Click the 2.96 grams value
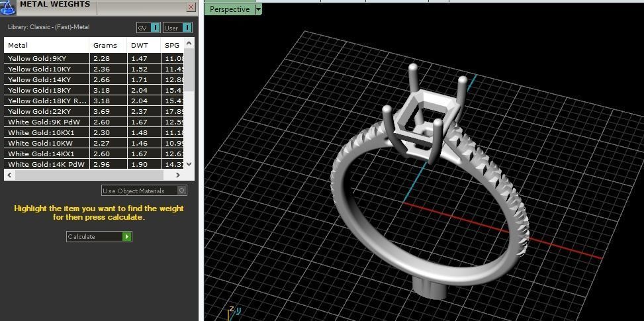644x321 pixels. pos(101,164)
